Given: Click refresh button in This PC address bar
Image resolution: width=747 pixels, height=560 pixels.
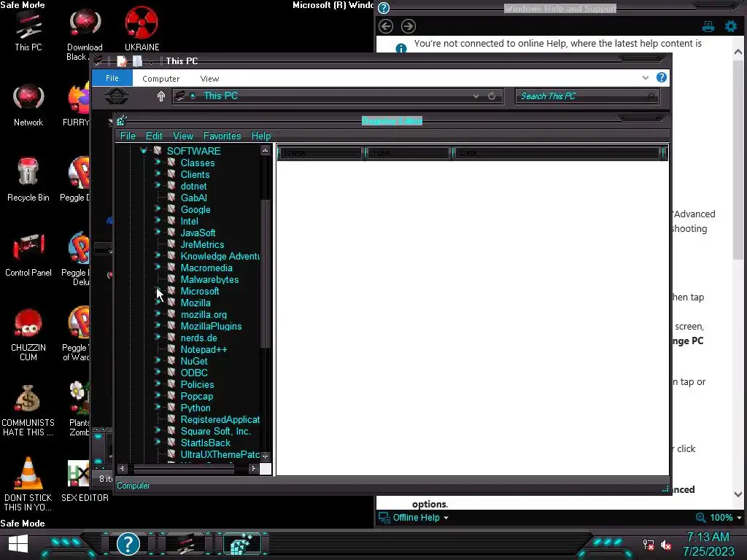Looking at the screenshot, I should [x=492, y=96].
